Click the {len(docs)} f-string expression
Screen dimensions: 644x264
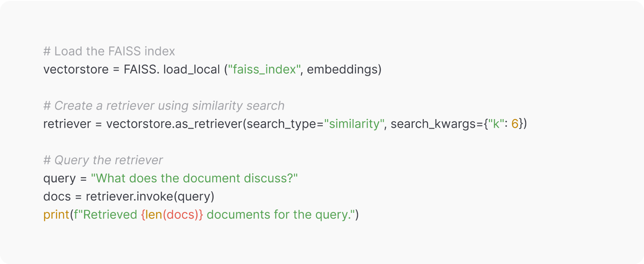pyautogui.click(x=171, y=215)
